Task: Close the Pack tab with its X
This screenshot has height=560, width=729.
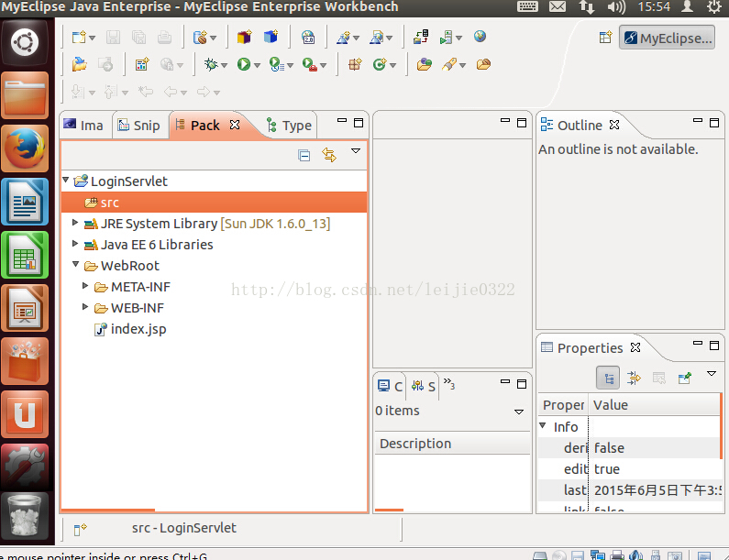Action: (x=235, y=125)
